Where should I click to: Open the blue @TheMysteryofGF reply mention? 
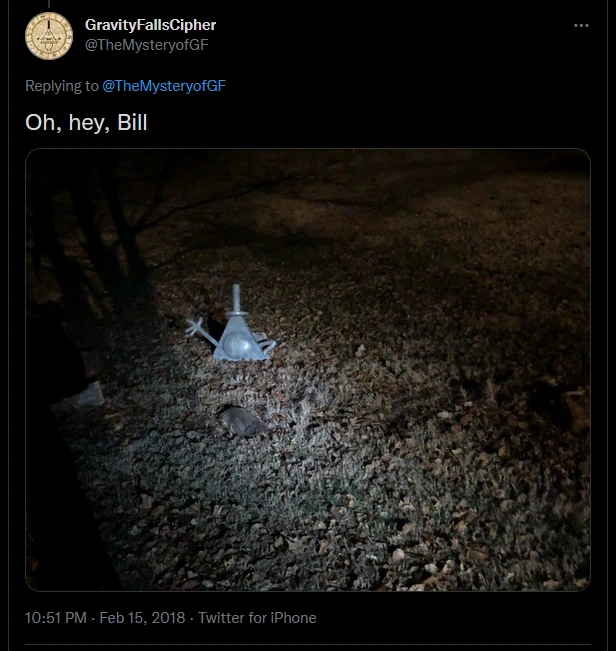pyautogui.click(x=164, y=86)
